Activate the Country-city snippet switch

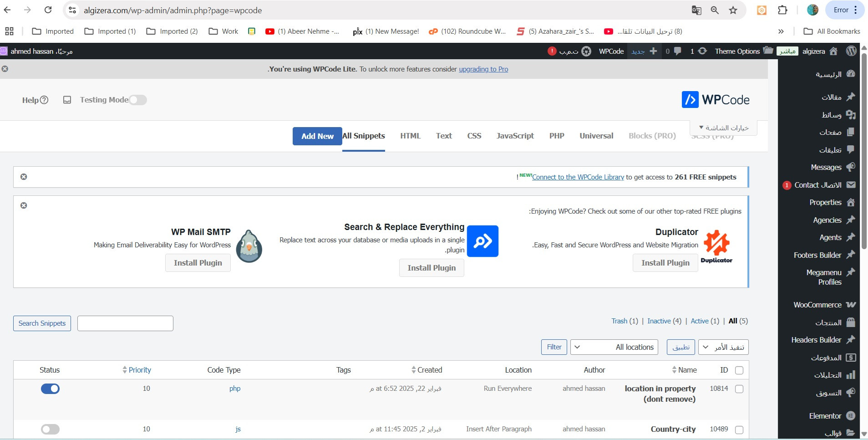click(50, 429)
